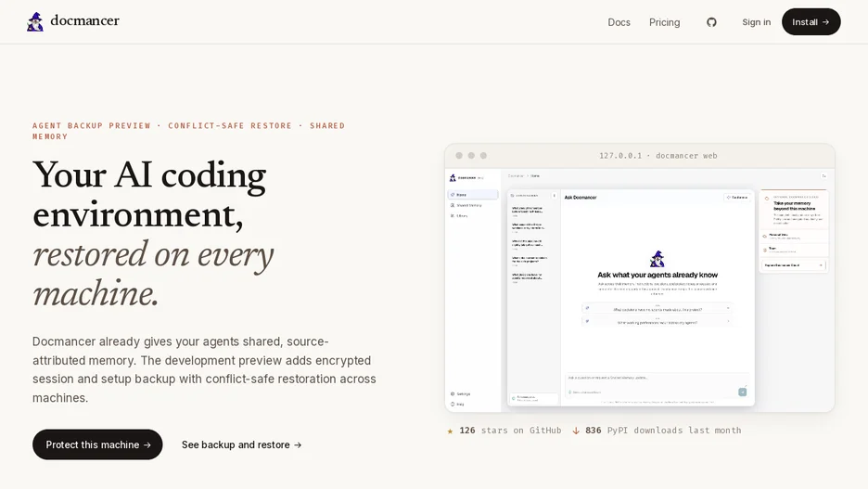Follow the See backup and restore link

click(x=242, y=444)
